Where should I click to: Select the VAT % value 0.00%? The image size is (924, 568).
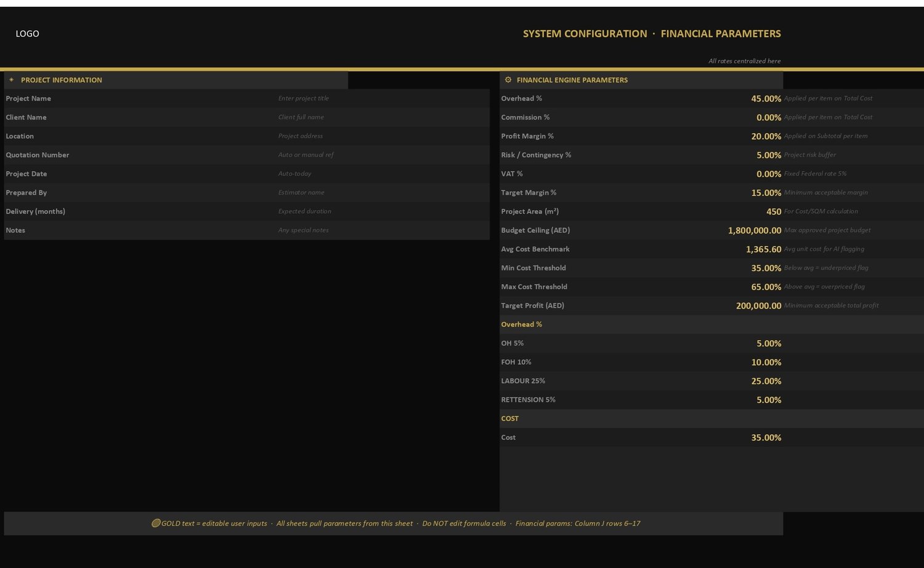pyautogui.click(x=769, y=174)
